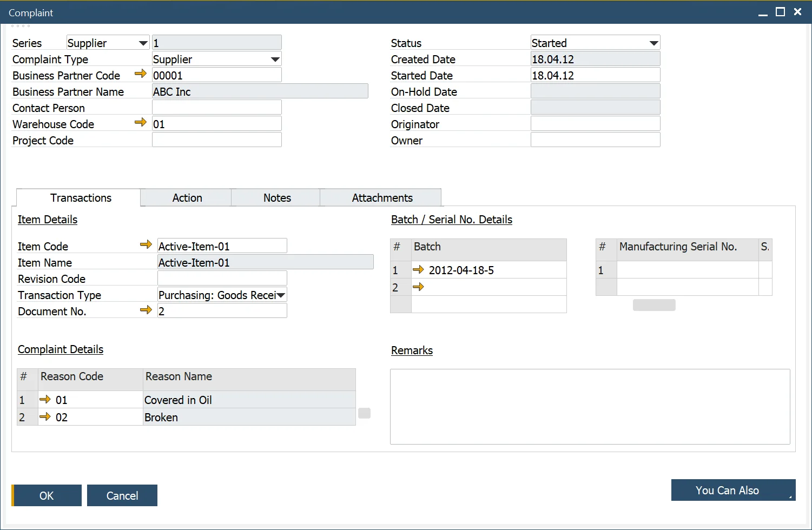Expand the Status dropdown

653,43
